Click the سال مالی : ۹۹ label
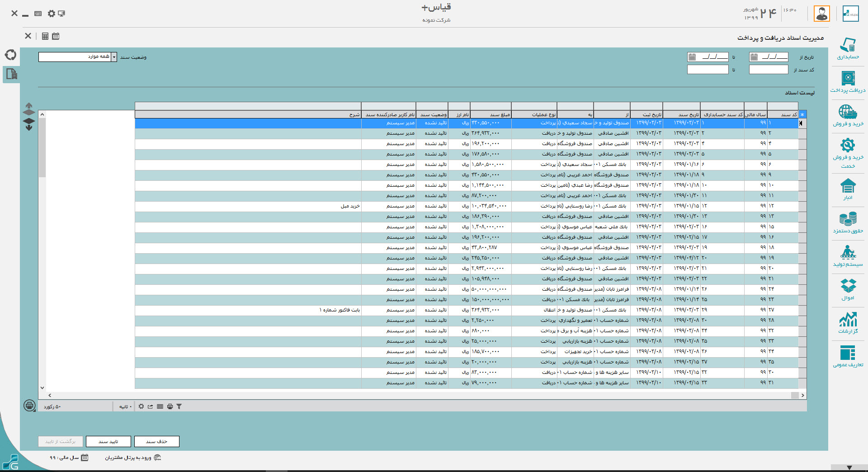 tap(64, 458)
